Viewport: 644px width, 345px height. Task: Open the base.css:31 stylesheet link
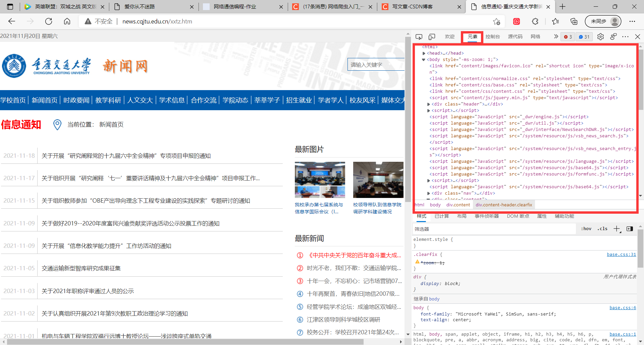[621, 255]
